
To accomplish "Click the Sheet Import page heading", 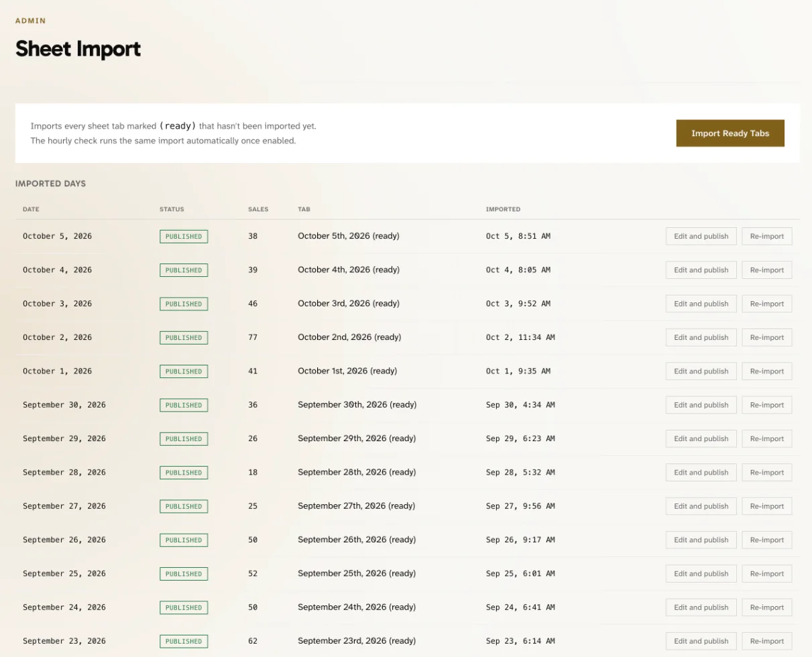I will point(78,49).
